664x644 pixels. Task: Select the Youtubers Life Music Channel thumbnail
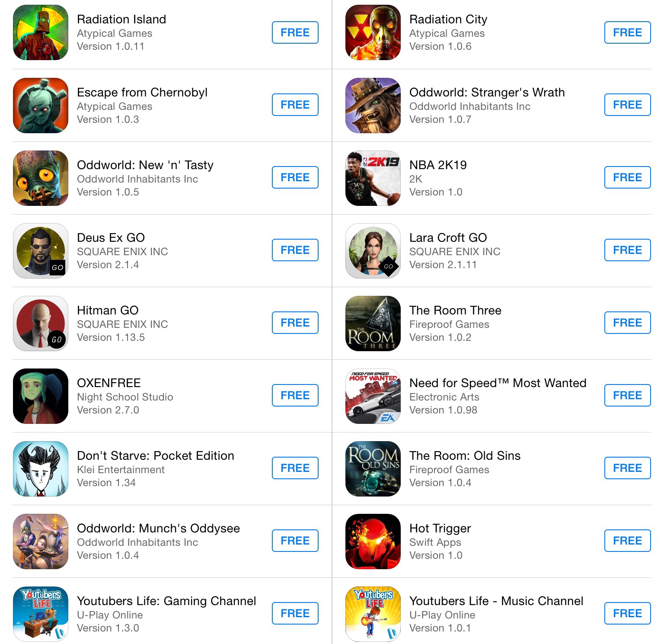coord(373,614)
